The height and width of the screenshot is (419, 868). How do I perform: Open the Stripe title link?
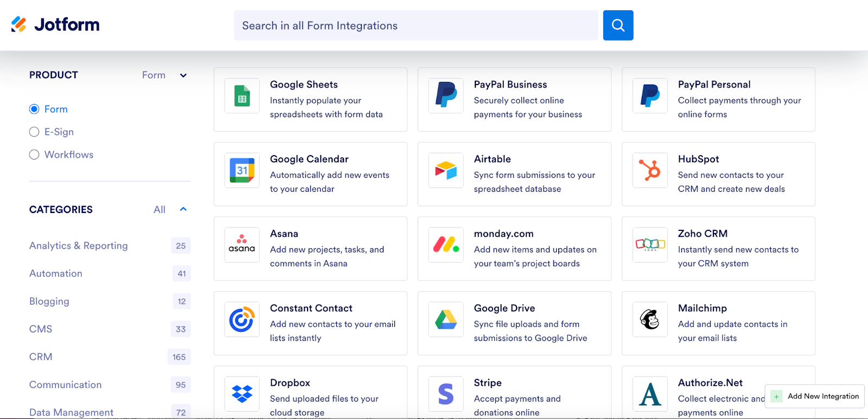[488, 383]
